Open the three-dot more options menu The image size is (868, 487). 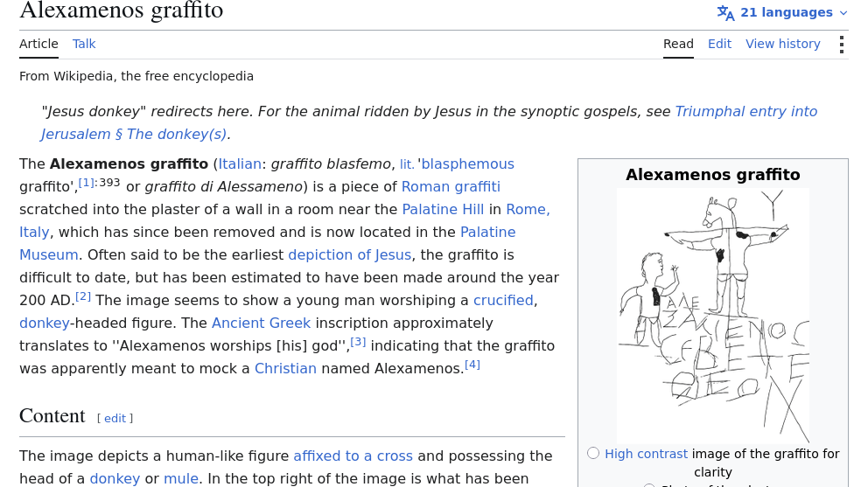842,45
